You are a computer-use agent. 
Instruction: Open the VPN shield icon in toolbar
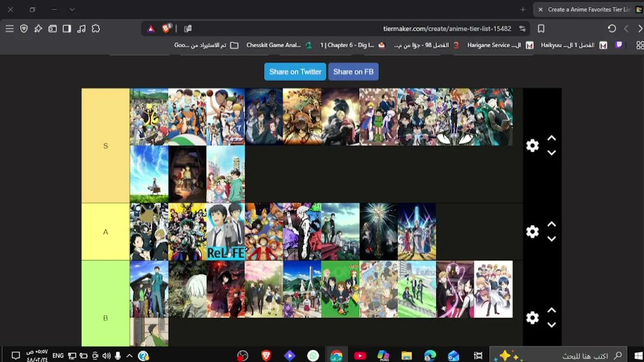pyautogui.click(x=24, y=29)
